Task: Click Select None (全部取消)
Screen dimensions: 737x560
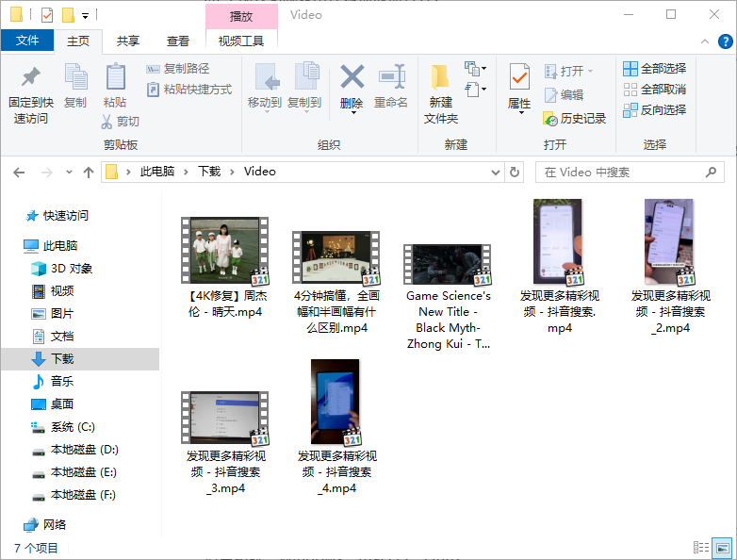Action: (x=655, y=90)
